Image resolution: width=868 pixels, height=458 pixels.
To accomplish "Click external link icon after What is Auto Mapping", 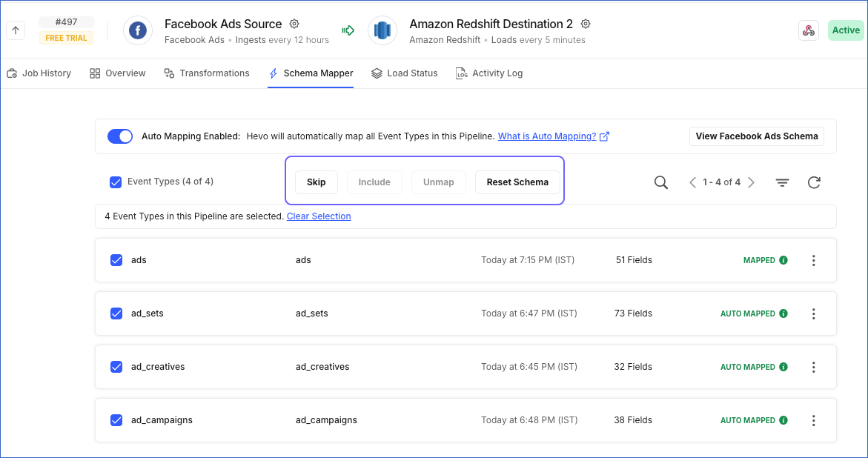I will (x=605, y=136).
